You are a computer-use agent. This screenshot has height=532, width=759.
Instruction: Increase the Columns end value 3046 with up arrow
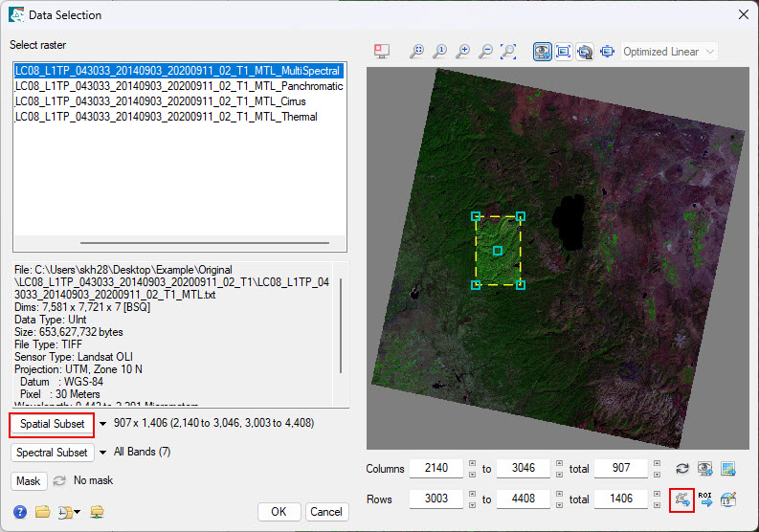point(560,463)
